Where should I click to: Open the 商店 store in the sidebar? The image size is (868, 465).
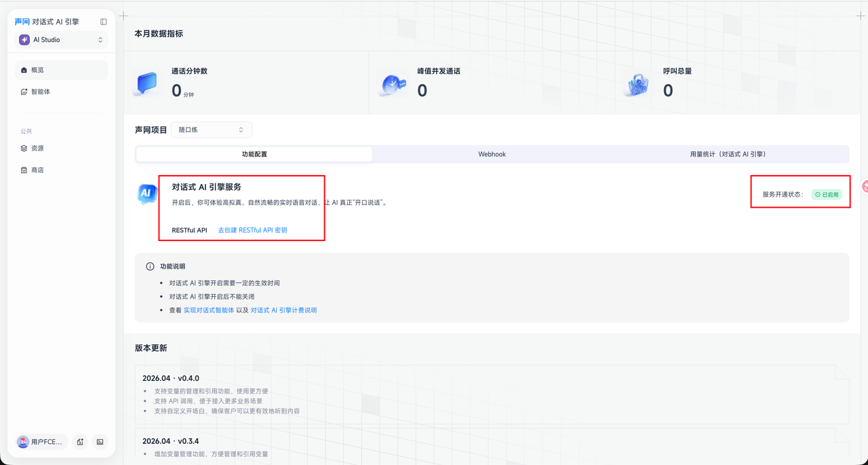(x=62, y=170)
